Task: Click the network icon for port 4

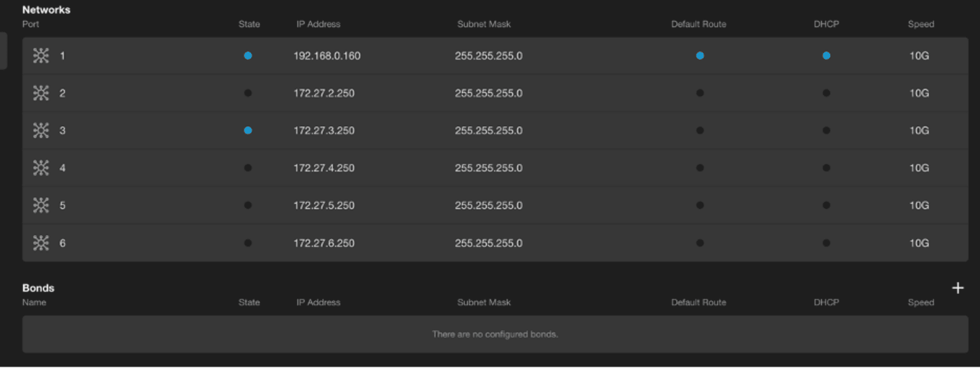Action: [x=41, y=168]
